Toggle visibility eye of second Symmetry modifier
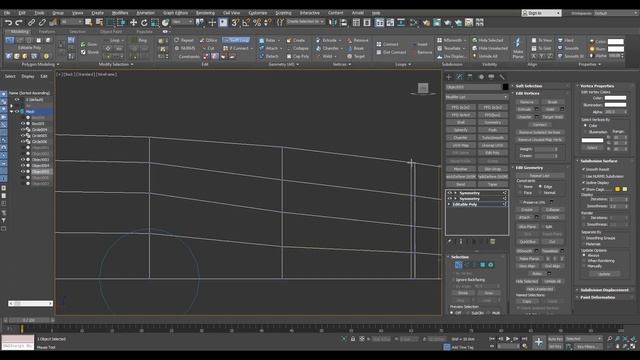This screenshot has height=360, width=640. click(x=450, y=199)
